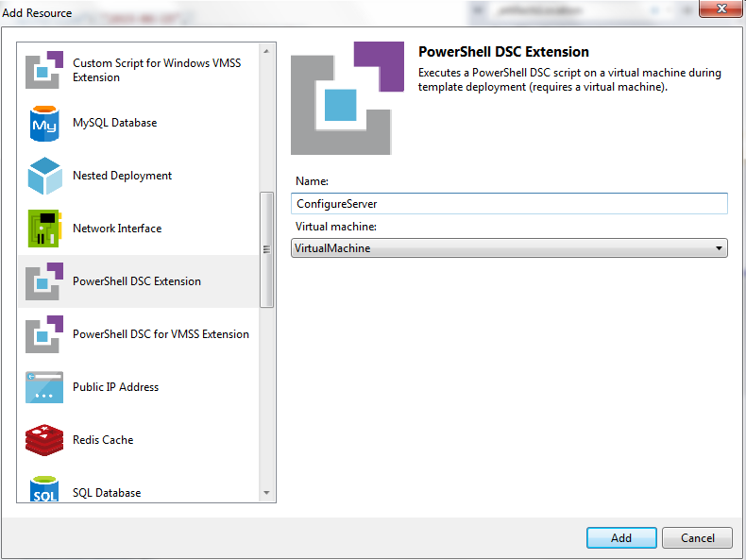Open the Virtual machine dropdown

(509, 247)
